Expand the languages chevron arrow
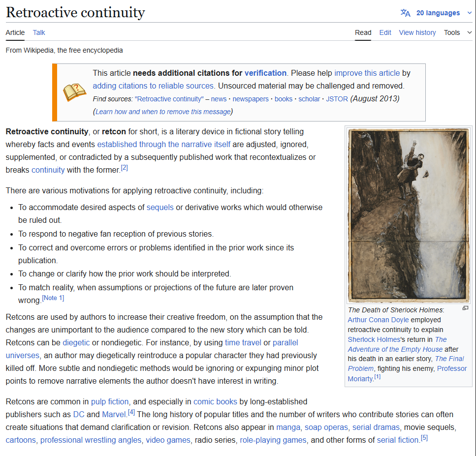The image size is (476, 456). (469, 13)
